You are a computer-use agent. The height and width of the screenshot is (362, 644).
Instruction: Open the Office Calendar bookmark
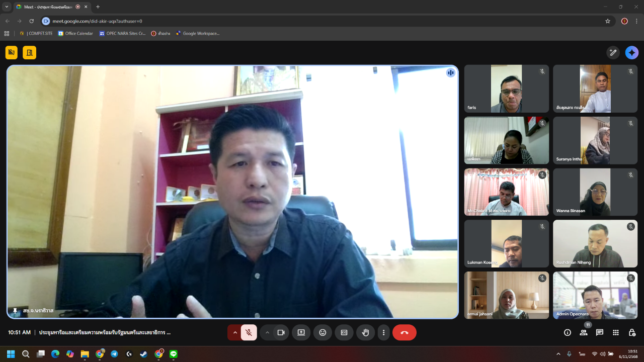coord(75,34)
